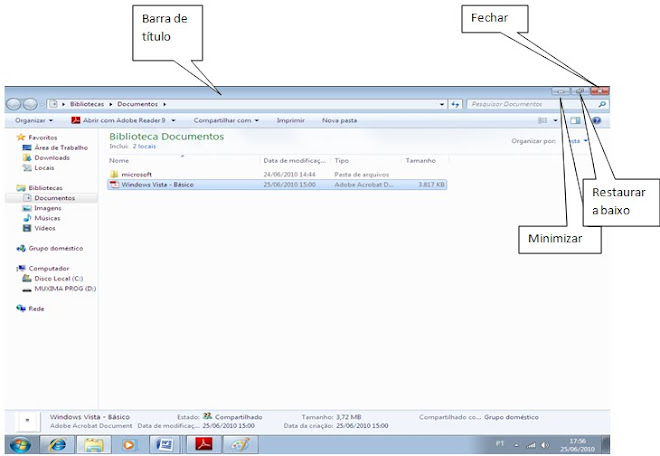660x456 pixels.
Task: Select the Windows Vista - Básico PDF file
Action: tap(277, 184)
